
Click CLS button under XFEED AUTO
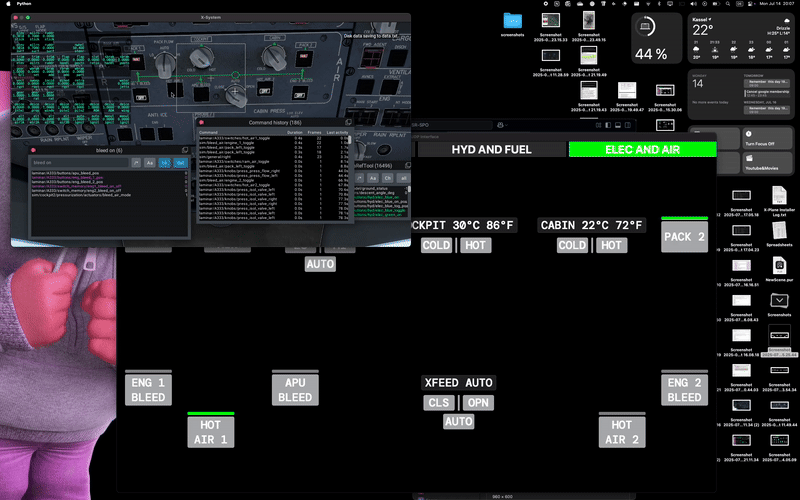coord(438,403)
